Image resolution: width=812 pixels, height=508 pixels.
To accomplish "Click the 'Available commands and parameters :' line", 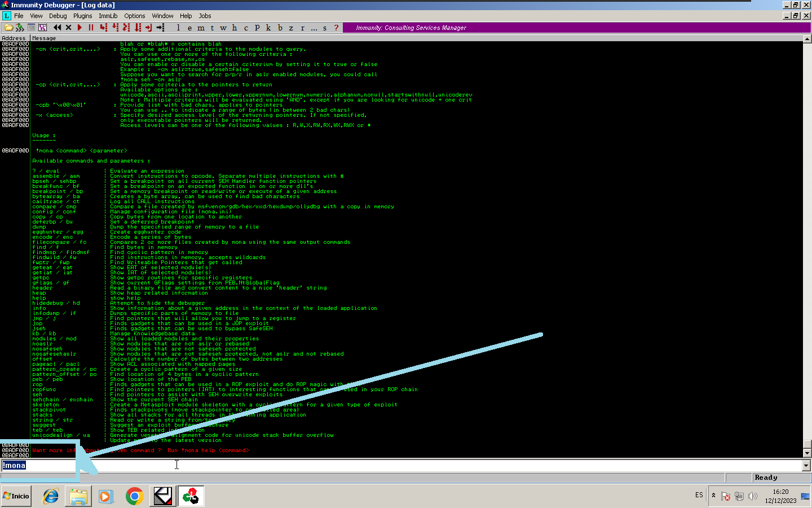I will pyautogui.click(x=91, y=161).
